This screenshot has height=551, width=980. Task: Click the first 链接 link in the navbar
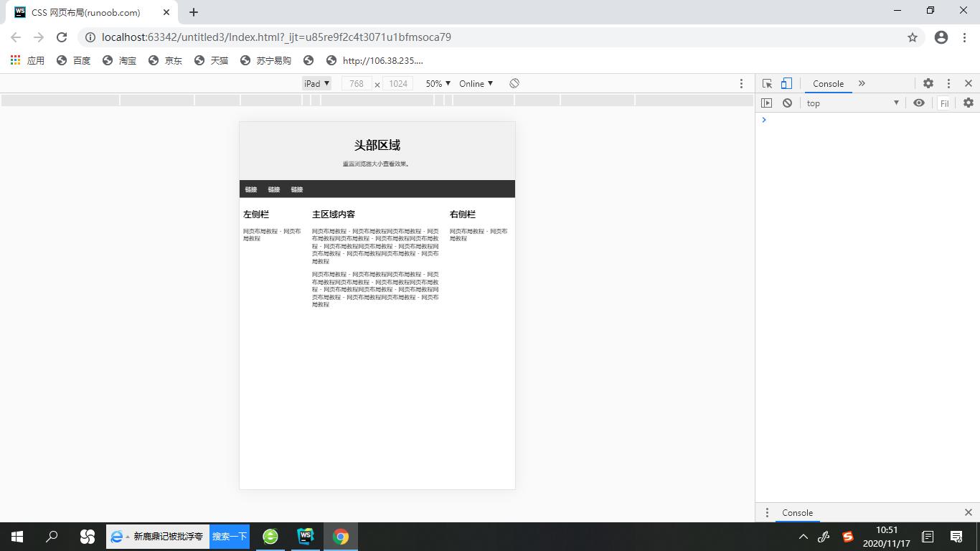click(x=250, y=189)
